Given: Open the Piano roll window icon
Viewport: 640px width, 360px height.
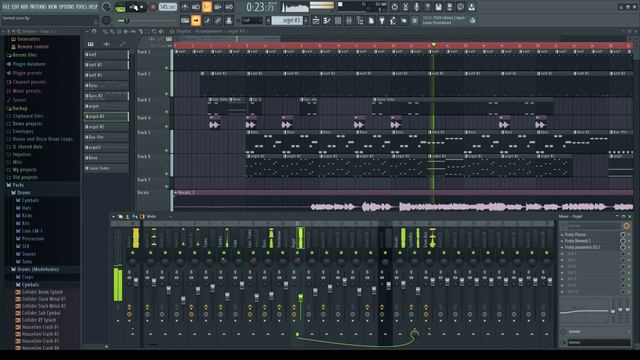Looking at the screenshot, I should [327, 20].
